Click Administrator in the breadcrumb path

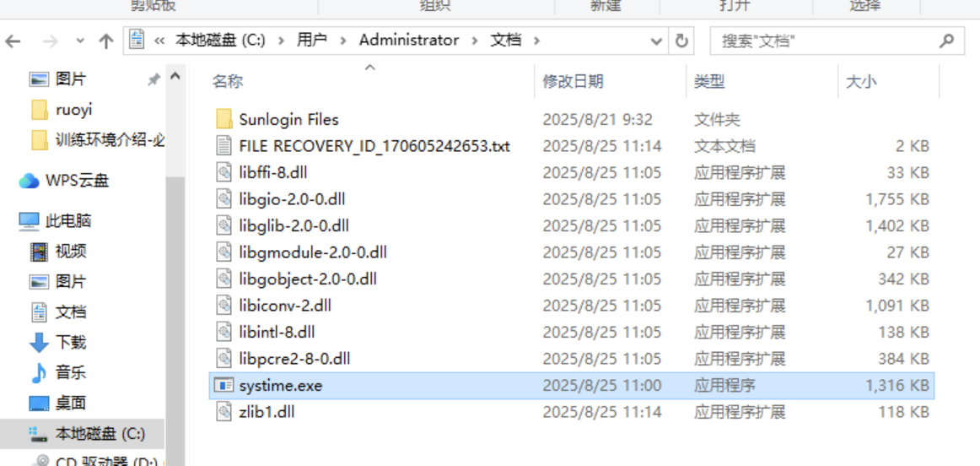pos(409,41)
